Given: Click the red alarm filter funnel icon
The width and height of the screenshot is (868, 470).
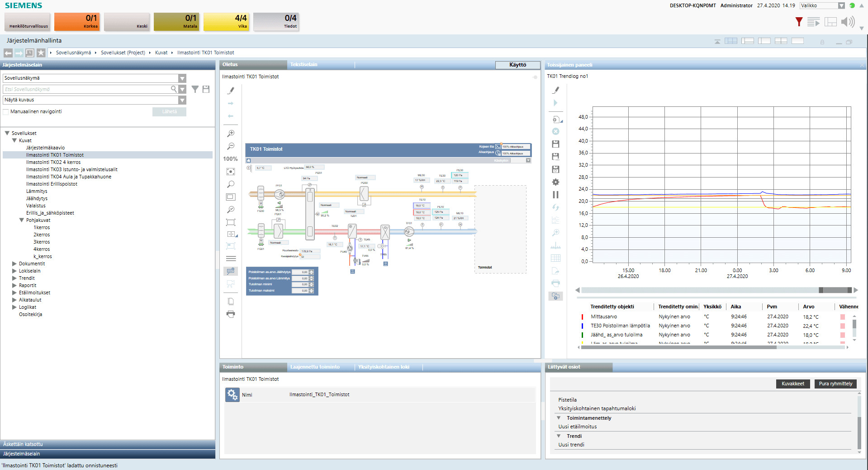Looking at the screenshot, I should (799, 22).
